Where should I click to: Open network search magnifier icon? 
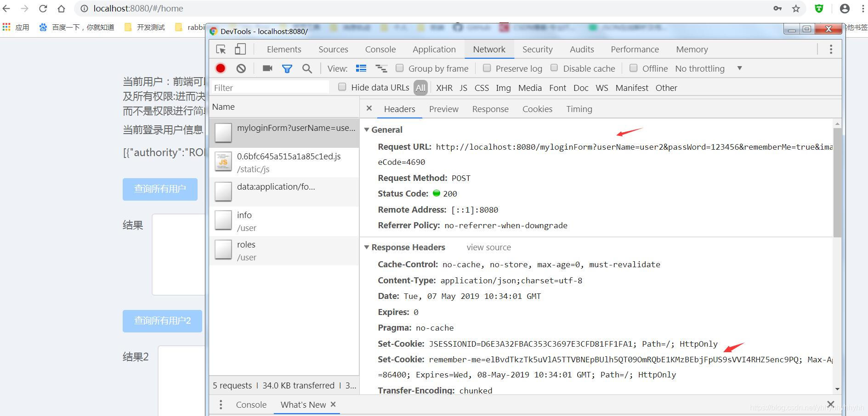pos(307,68)
